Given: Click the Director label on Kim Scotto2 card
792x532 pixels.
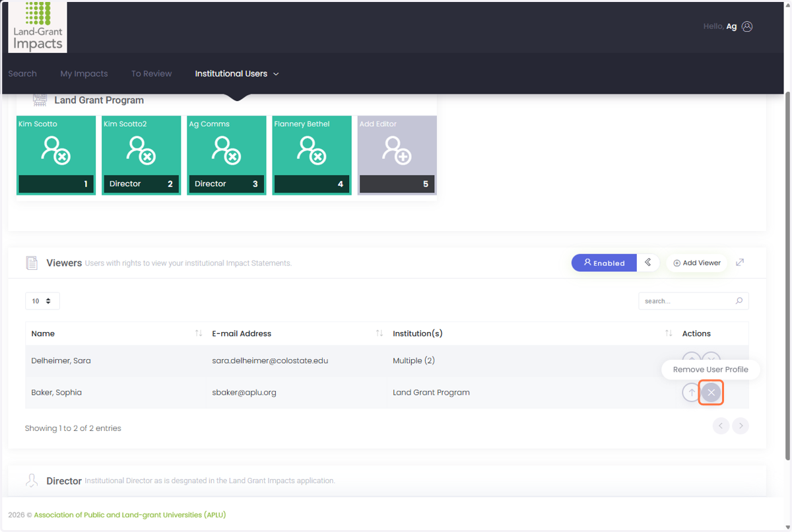Looking at the screenshot, I should point(125,184).
